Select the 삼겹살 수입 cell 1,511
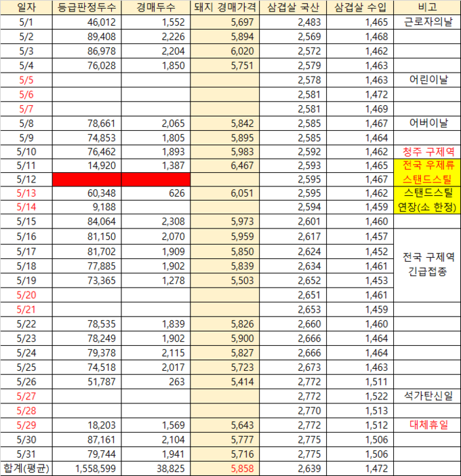The height and width of the screenshot is (476, 461). pyautogui.click(x=360, y=382)
